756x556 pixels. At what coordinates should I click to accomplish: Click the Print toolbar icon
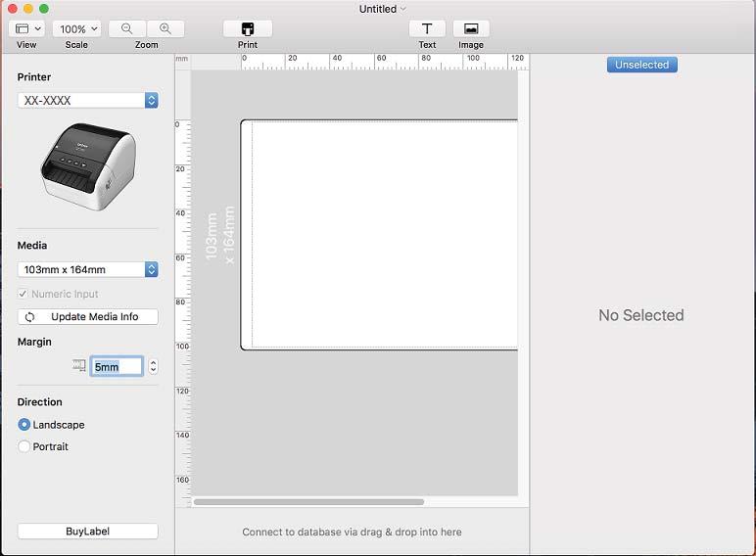coord(248,29)
